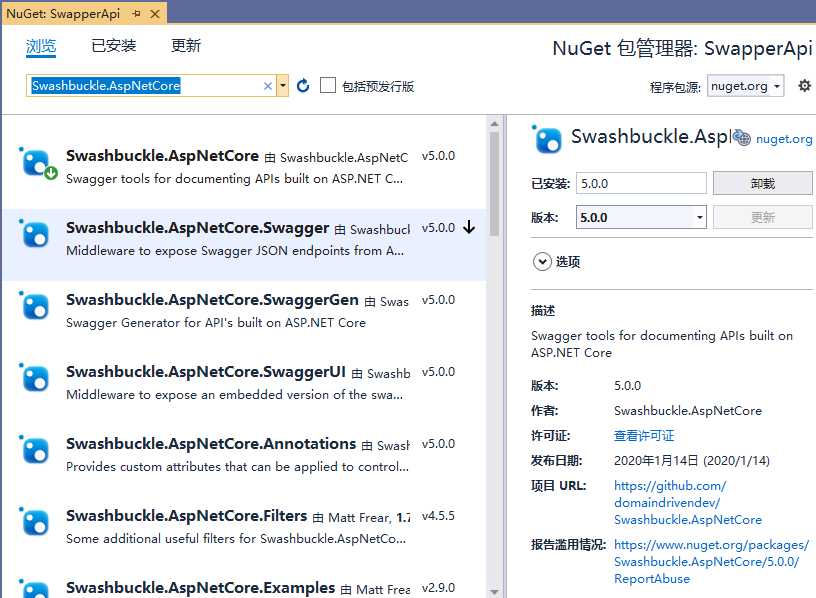Open the nuget.org link in details header

784,139
